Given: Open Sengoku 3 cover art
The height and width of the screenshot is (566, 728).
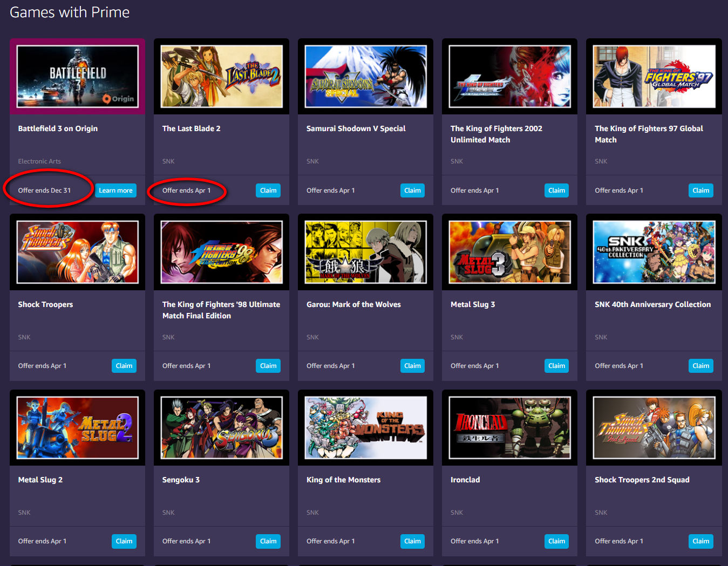Looking at the screenshot, I should pyautogui.click(x=222, y=427).
